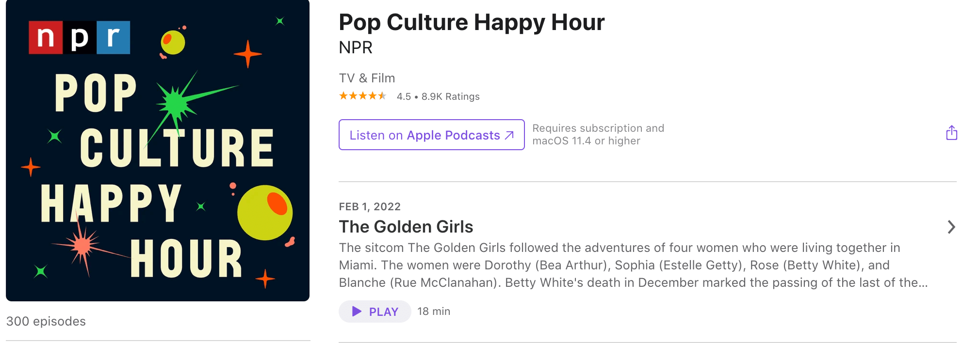Click the orange star rating icons
Viewport: 980px width, 343px height.
(362, 96)
